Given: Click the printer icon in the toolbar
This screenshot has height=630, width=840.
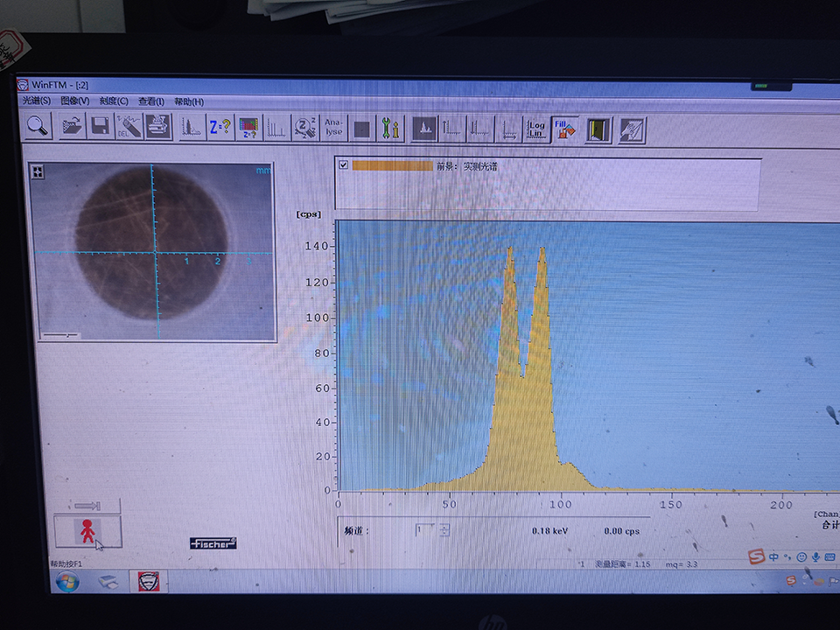Looking at the screenshot, I should [x=158, y=127].
